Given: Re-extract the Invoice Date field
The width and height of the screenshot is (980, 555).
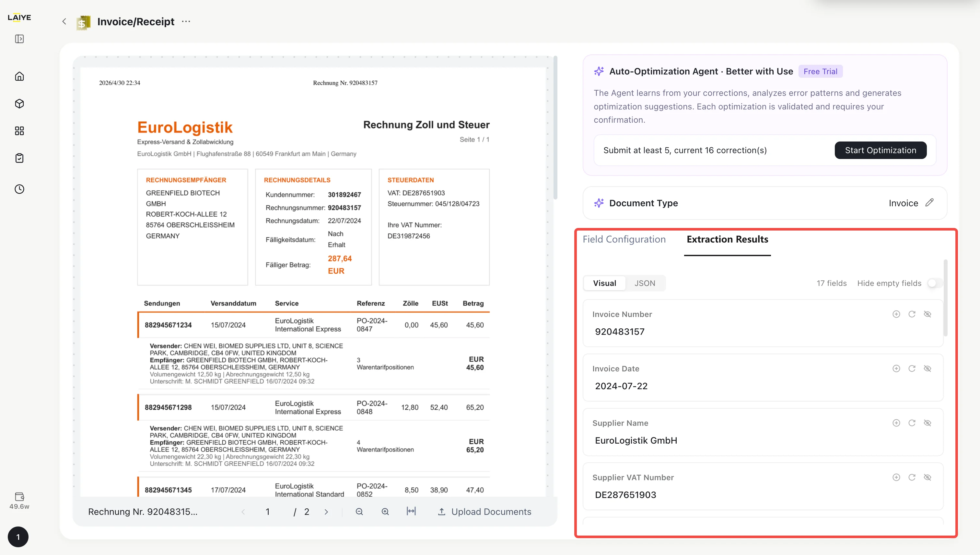Looking at the screenshot, I should pyautogui.click(x=912, y=368).
